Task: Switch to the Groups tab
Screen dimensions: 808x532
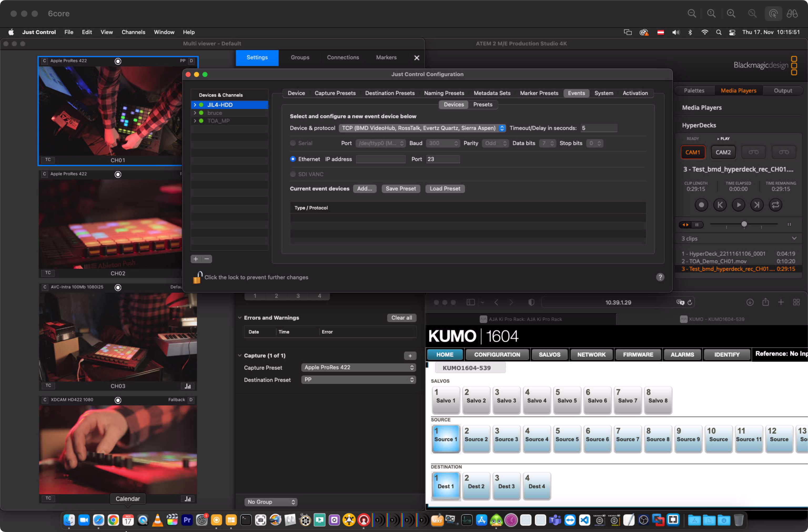Action: coord(300,57)
